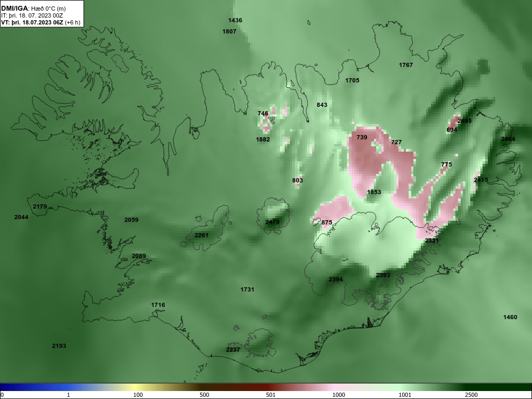Click the IT 00Z initial time line
Screen dimensions: 532x399
(x=32, y=15)
